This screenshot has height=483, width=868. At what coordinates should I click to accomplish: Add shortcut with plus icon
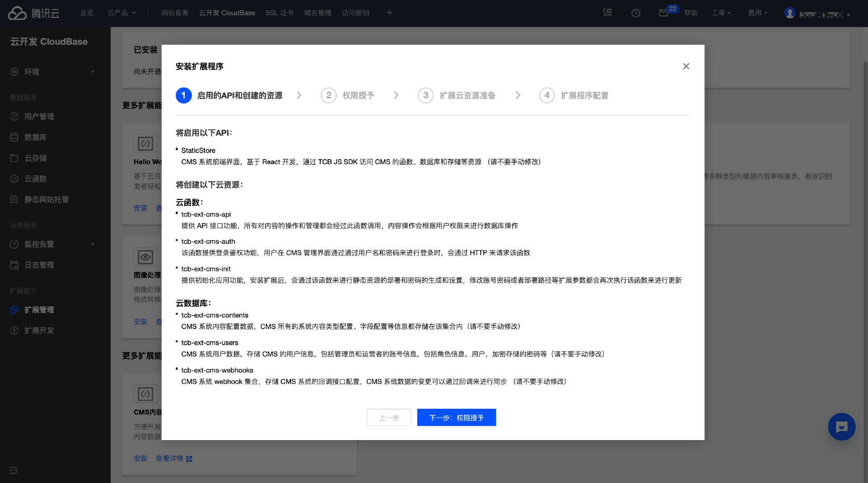(x=390, y=13)
